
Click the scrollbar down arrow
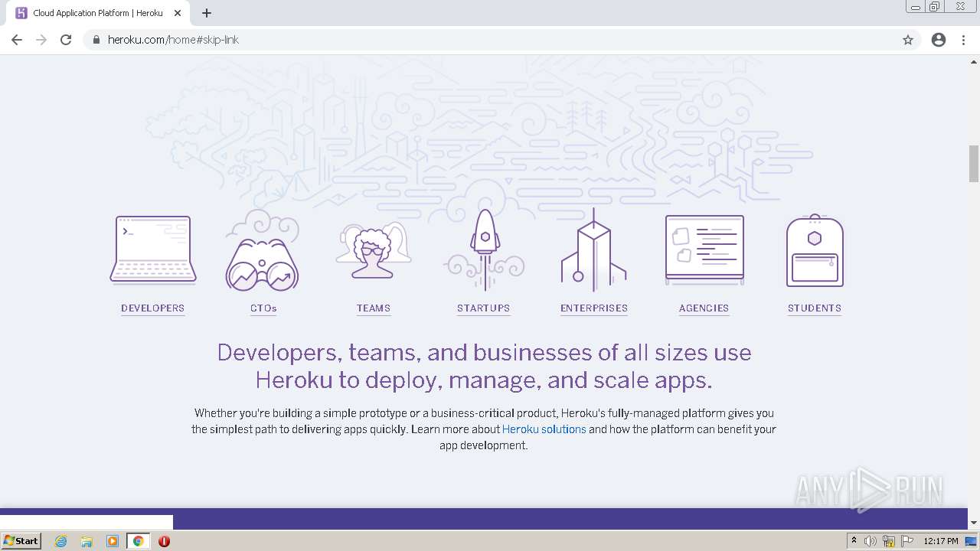[974, 523]
